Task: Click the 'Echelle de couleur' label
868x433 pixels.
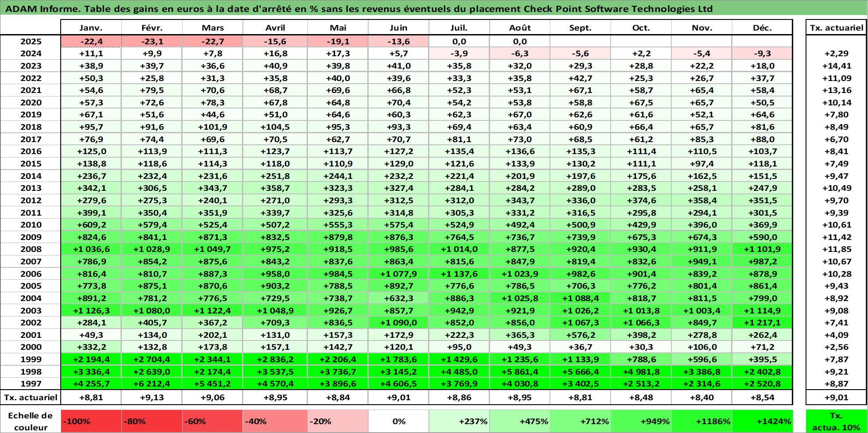Action: [31, 421]
